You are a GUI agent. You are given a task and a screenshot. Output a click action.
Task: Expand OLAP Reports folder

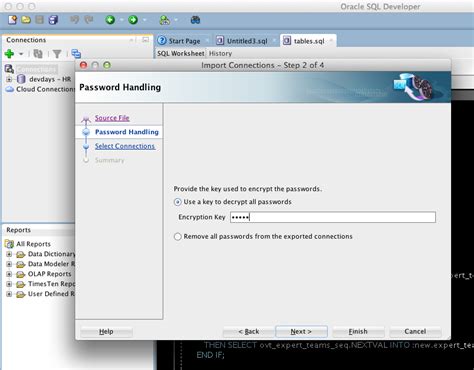click(9, 274)
